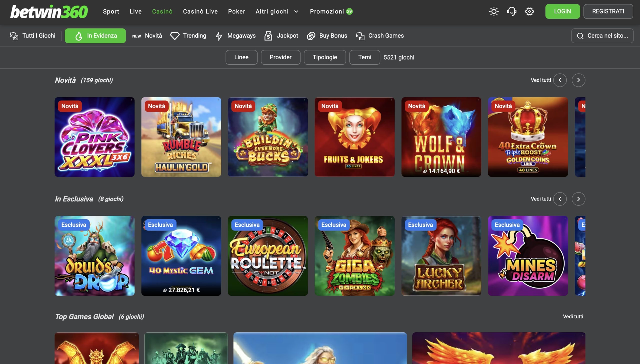Click the Cerca nel sito search field
This screenshot has height=364, width=640.
pyautogui.click(x=602, y=36)
